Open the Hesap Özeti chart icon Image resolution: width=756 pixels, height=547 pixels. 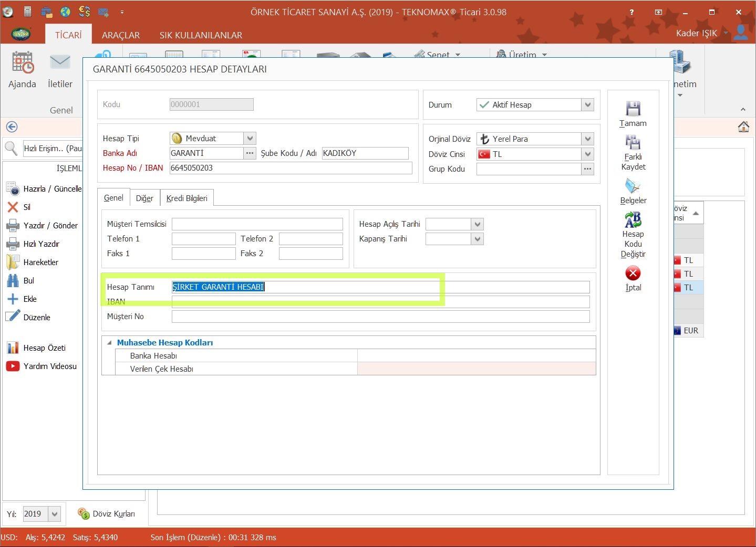coord(13,348)
